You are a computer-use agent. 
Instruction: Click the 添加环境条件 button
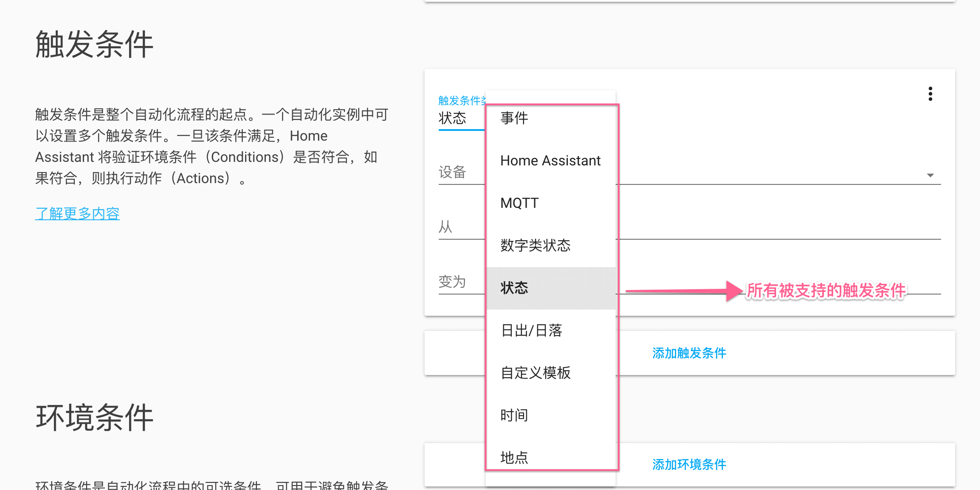point(689,464)
